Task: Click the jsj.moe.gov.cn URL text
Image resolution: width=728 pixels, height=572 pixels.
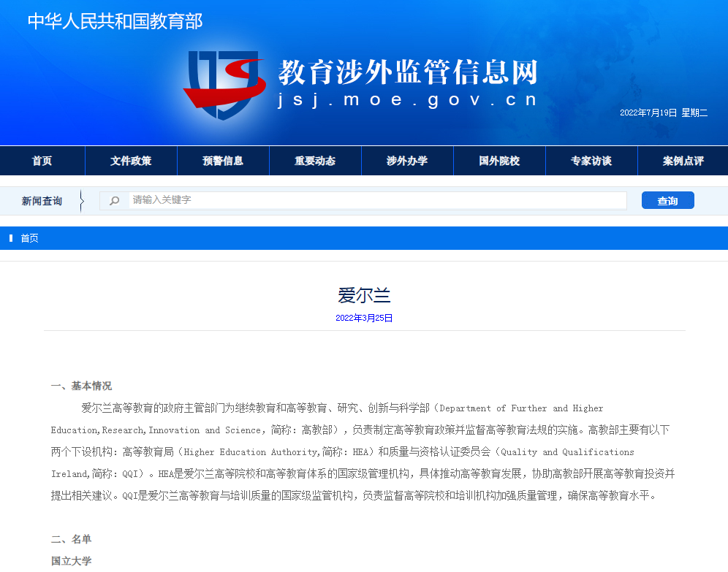Action: point(407,100)
